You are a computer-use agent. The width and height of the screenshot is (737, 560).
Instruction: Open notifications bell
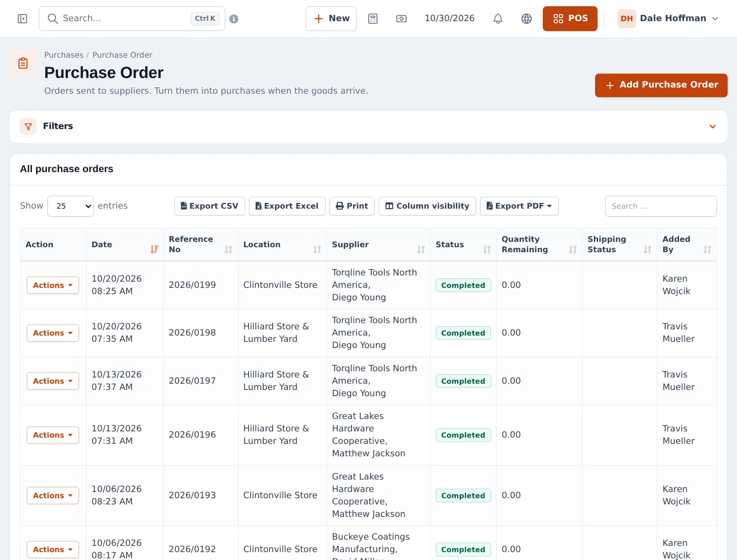(x=498, y=19)
